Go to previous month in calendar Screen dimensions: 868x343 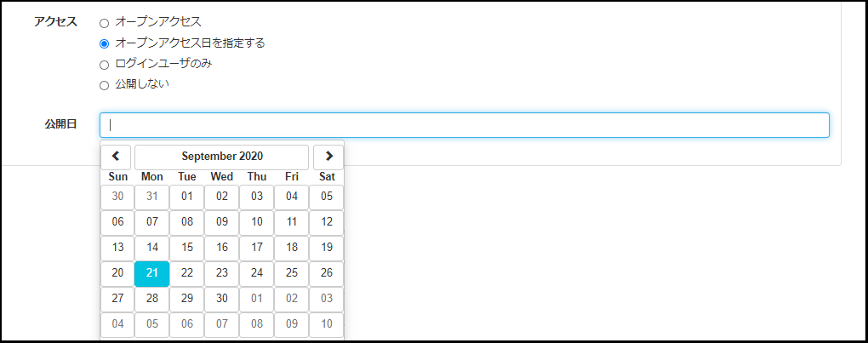coord(116,157)
